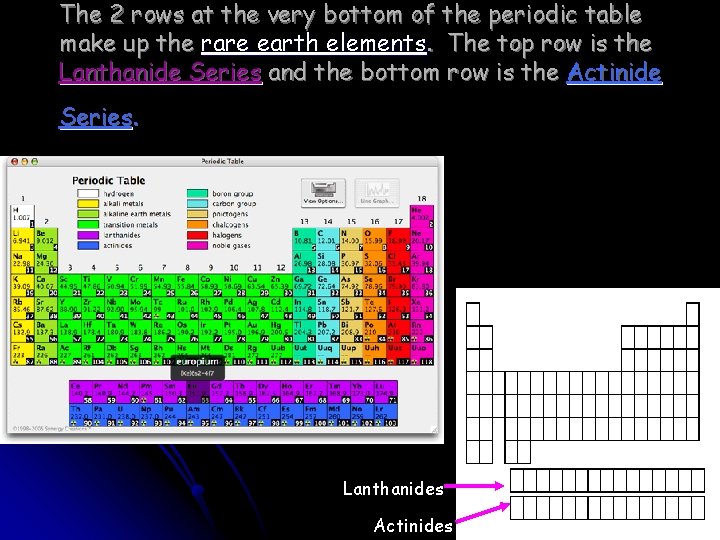Click the lithium Li element cell
This screenshot has height=540, width=720.
[22, 239]
